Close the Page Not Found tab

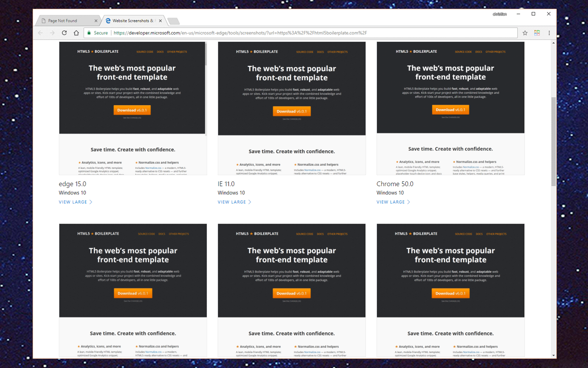tap(96, 20)
